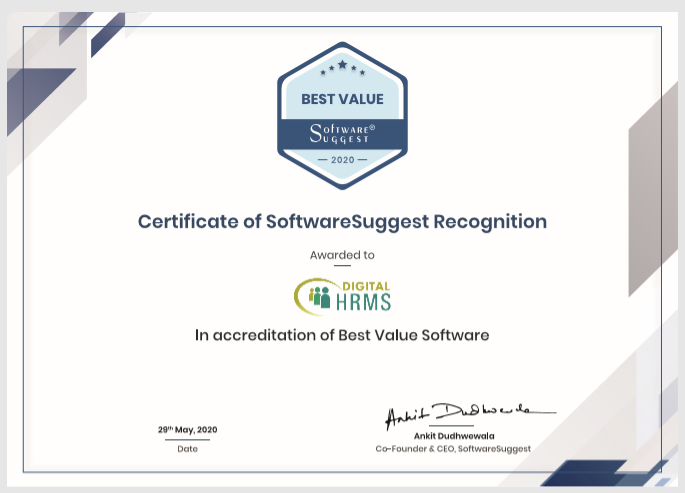Click the printed name 'Ankit Dudhwewala'

454,436
